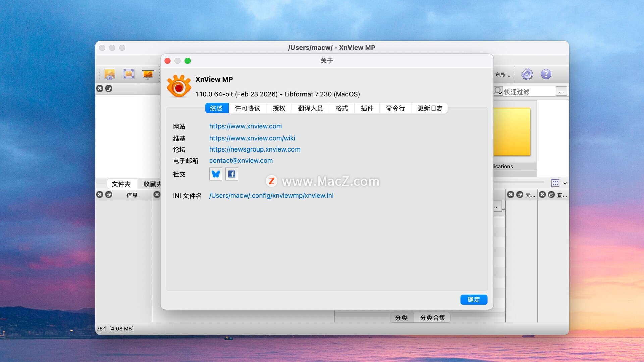Expand the 布局 layout dropdown

(502, 75)
